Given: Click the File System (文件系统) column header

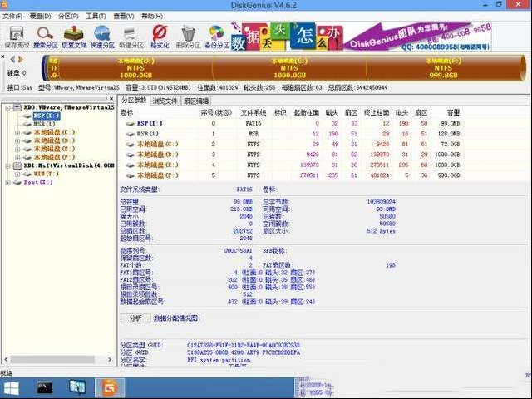Looking at the screenshot, I should tap(253, 113).
